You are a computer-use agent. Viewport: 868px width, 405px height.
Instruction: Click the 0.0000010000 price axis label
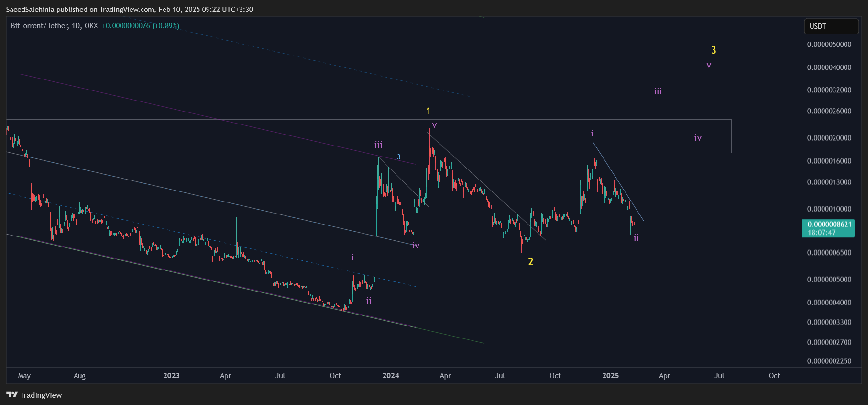coord(829,209)
